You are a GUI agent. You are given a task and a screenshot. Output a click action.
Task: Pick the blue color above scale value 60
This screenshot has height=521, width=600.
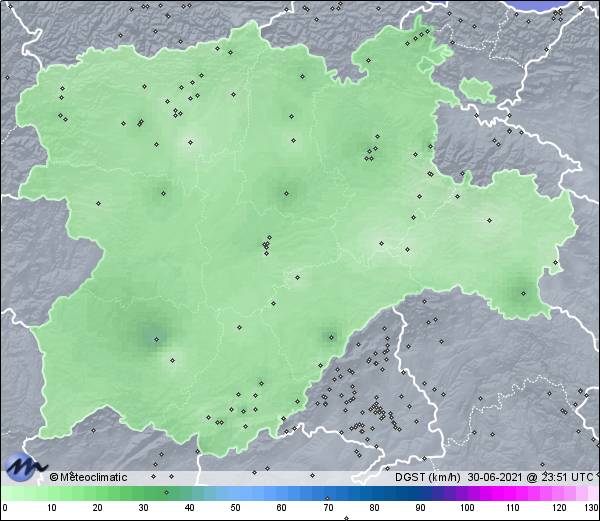pos(282,494)
